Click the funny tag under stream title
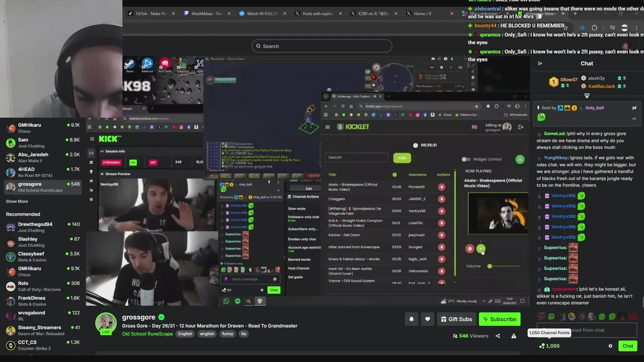Image resolution: width=644 pixels, height=362 pixels. (x=227, y=334)
